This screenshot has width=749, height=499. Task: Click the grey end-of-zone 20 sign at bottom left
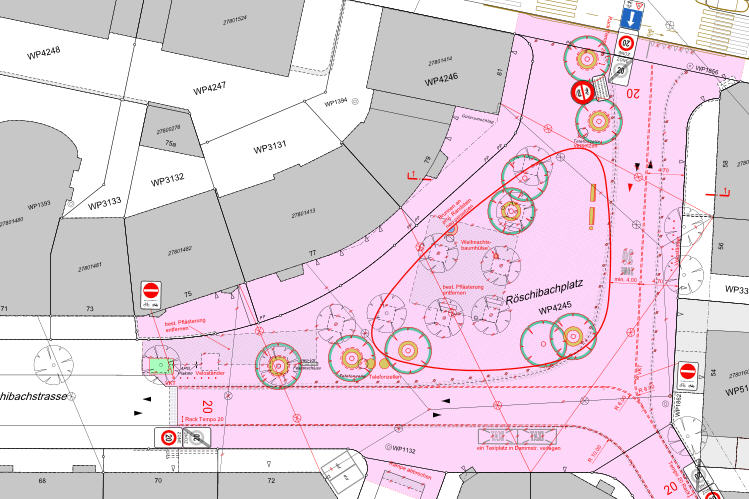[x=197, y=437]
